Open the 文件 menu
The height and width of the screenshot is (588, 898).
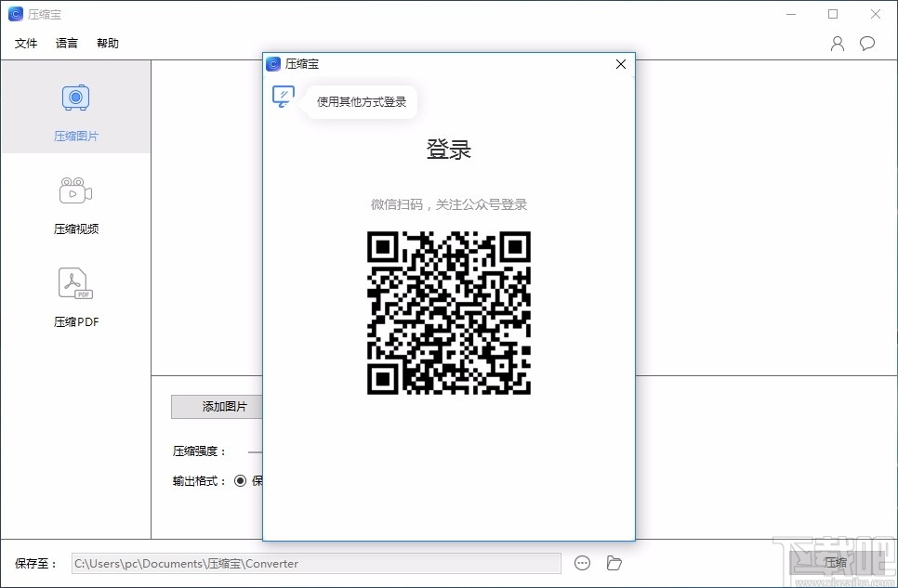pyautogui.click(x=26, y=43)
